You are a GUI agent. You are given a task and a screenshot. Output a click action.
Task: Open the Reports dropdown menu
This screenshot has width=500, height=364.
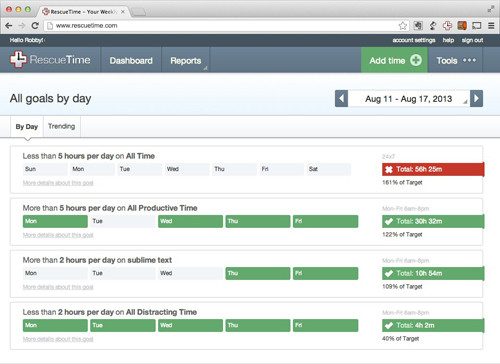click(186, 60)
